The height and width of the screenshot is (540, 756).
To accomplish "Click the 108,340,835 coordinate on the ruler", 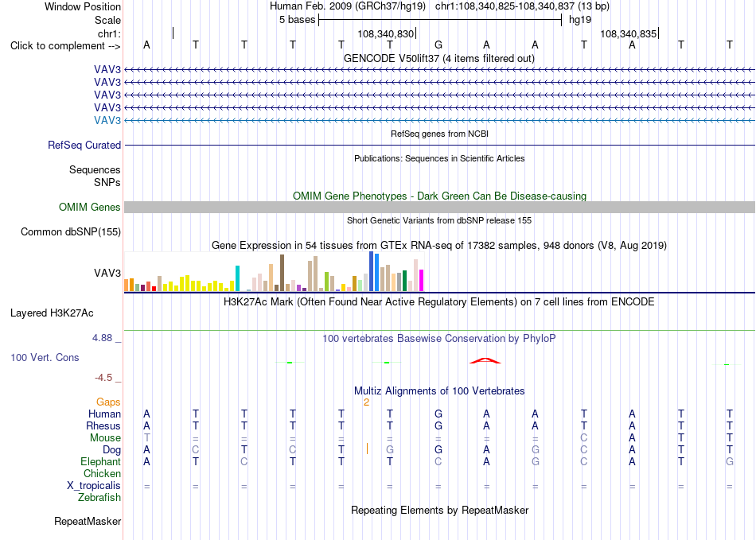I will point(628,33).
